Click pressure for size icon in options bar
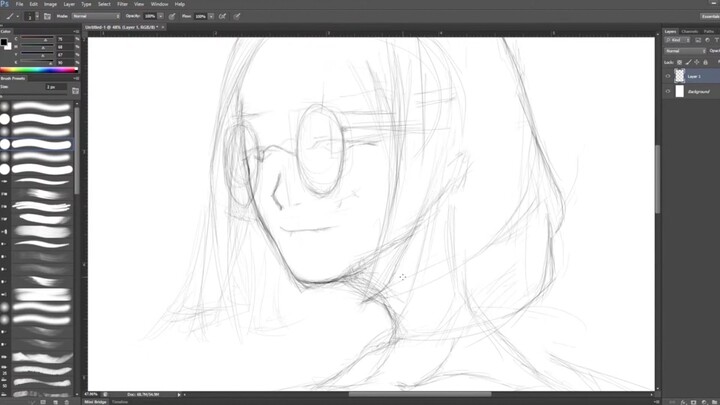The image size is (720, 405). pos(237,16)
